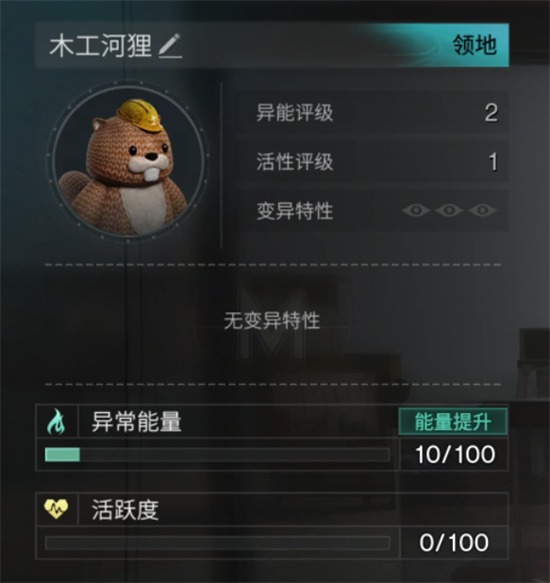Click the 异常能量 header label
Viewport: 550px width, 583px height.
tap(136, 422)
